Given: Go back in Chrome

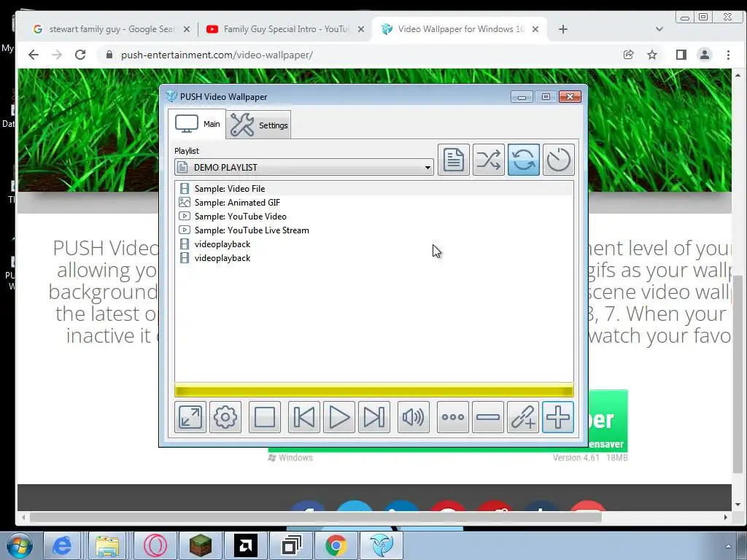Looking at the screenshot, I should click(x=34, y=55).
